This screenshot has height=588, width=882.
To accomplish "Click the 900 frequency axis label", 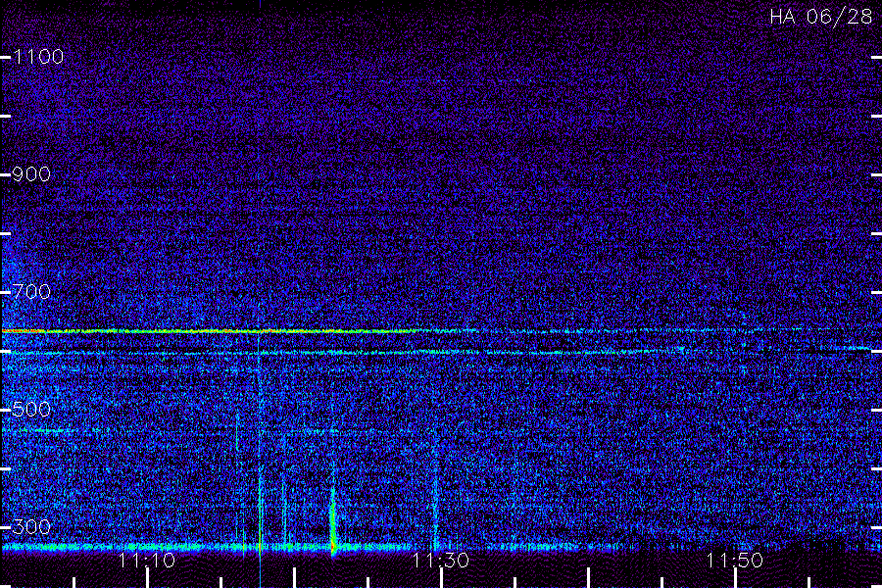I will tap(31, 174).
